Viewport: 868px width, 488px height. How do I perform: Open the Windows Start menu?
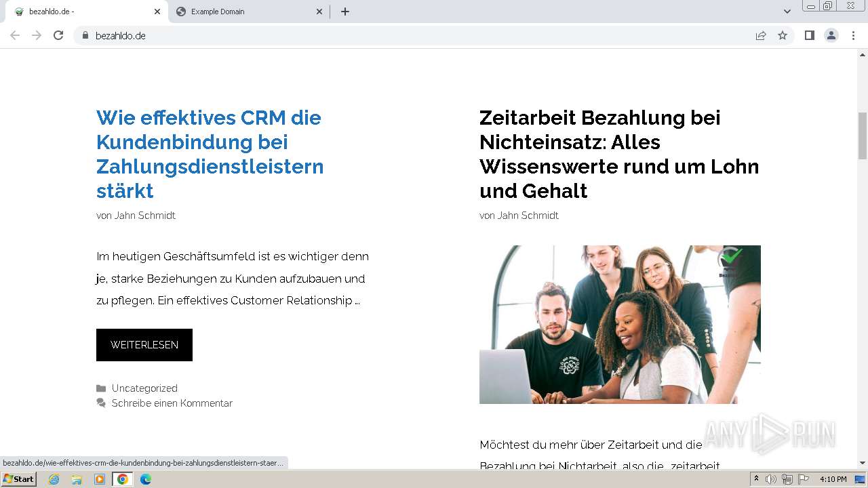pos(18,479)
